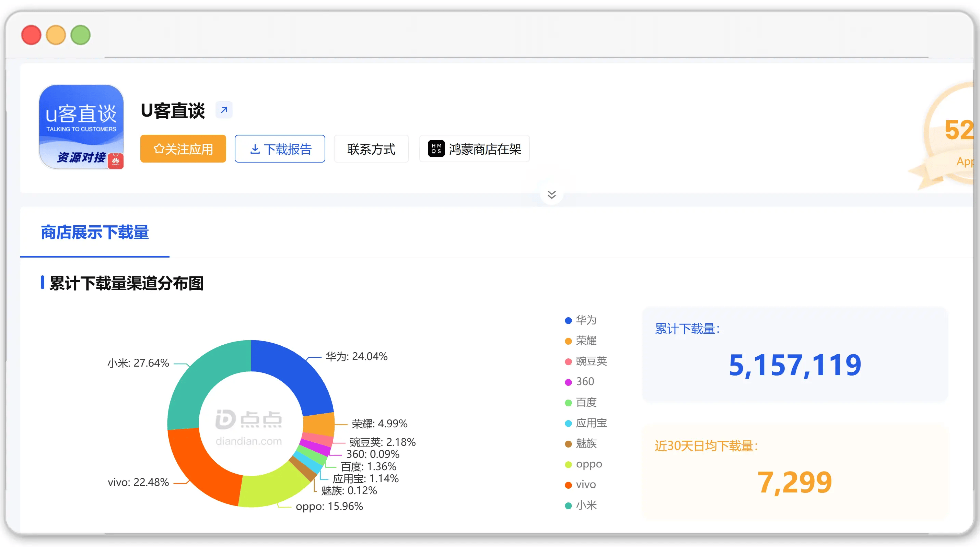Toggle the 360 legend item
The height and width of the screenshot is (547, 980).
pyautogui.click(x=580, y=382)
